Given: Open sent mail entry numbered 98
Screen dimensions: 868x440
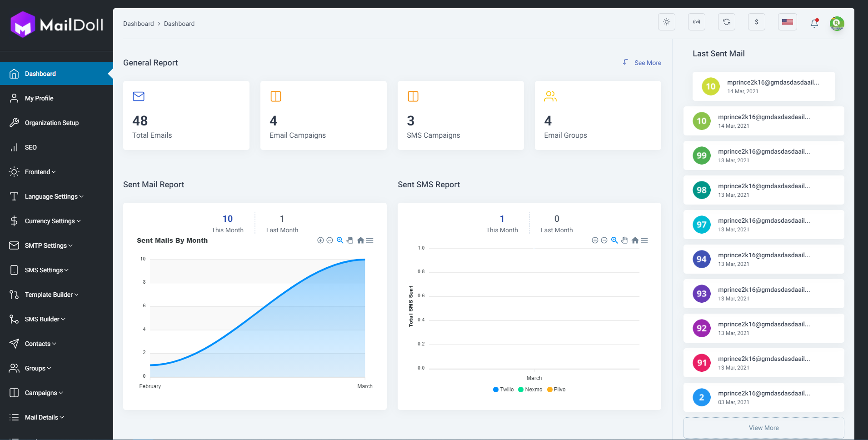Looking at the screenshot, I should (763, 190).
